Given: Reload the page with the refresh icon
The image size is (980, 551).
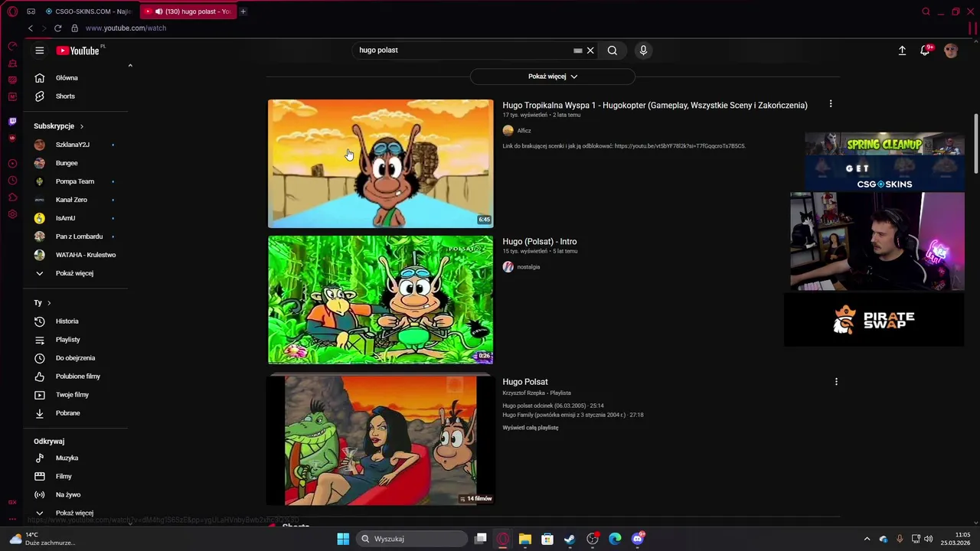Looking at the screenshot, I should pyautogui.click(x=57, y=28).
